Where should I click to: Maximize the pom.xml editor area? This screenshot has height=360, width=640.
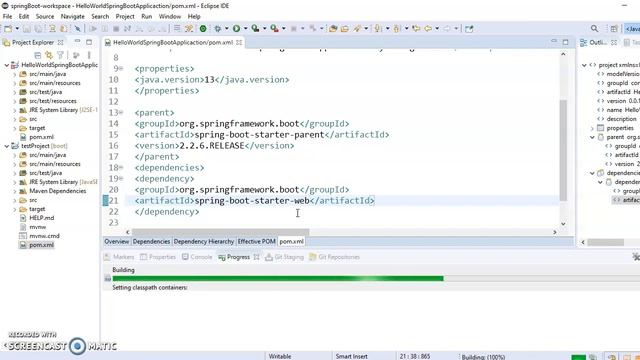pos(565,42)
